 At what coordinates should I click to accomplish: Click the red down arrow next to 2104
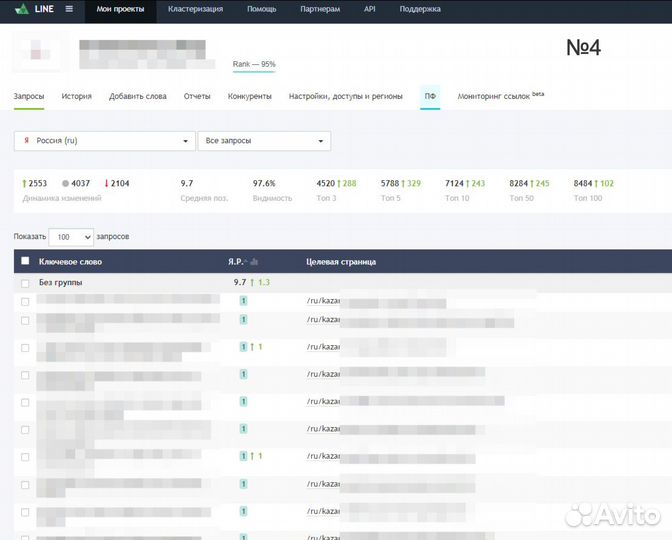click(106, 184)
